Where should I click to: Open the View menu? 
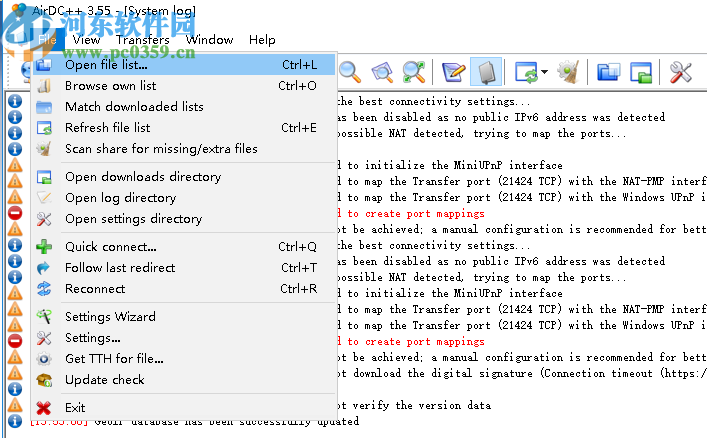[86, 40]
